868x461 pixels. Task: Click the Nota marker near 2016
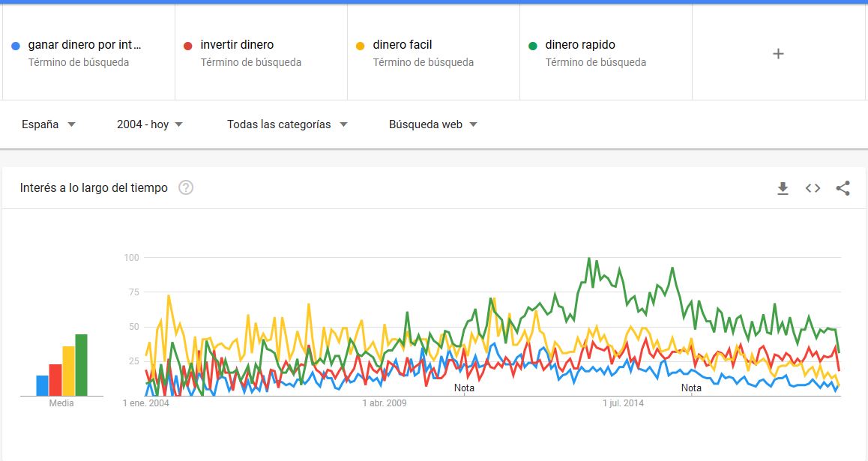691,388
